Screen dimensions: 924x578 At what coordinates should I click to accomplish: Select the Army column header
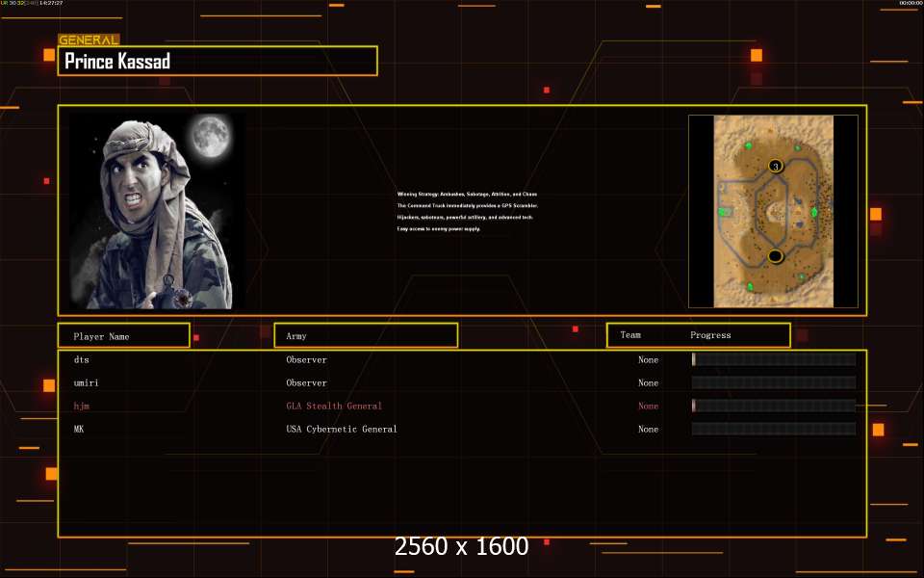tap(366, 336)
